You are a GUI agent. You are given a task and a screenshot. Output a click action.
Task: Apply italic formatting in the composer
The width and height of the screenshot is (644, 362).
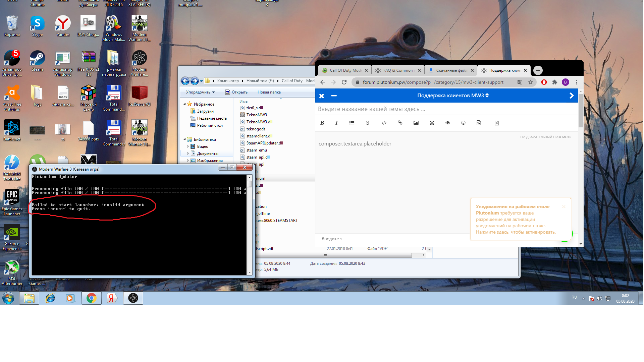(x=336, y=123)
